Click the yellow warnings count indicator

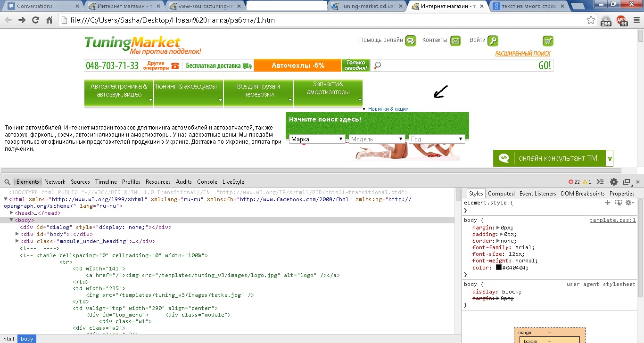pyautogui.click(x=587, y=182)
